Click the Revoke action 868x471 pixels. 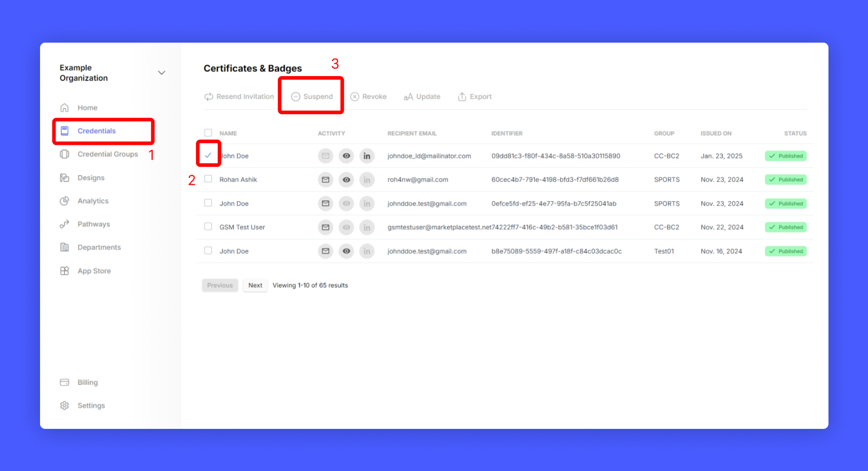point(369,97)
